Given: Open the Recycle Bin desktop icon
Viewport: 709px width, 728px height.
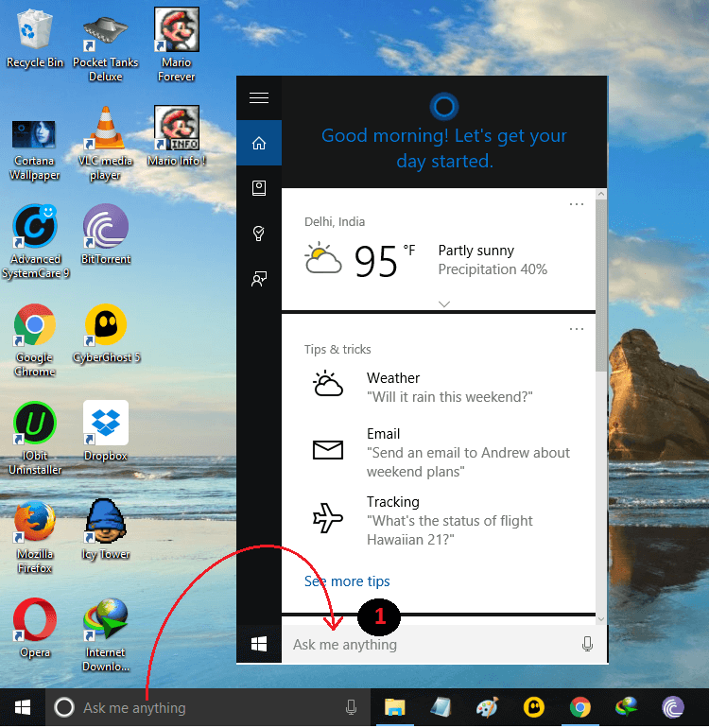Looking at the screenshot, I should click(x=34, y=39).
